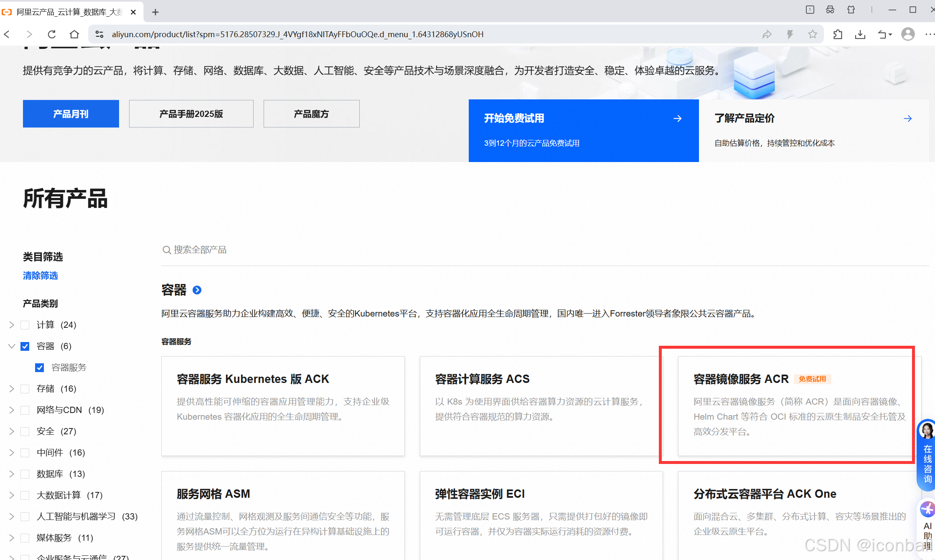Open the extensions puzzle icon
This screenshot has height=560, width=935.
click(837, 34)
